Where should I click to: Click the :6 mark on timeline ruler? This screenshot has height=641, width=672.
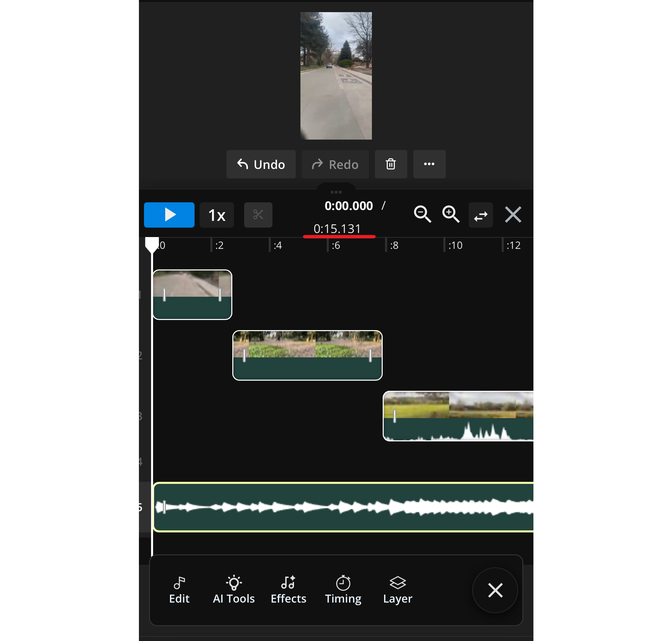pos(335,245)
